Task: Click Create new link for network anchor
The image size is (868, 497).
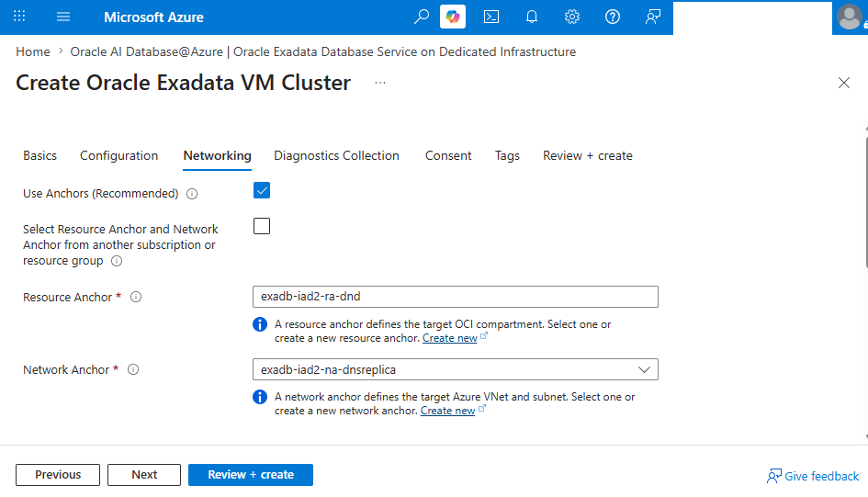Action: click(x=447, y=411)
